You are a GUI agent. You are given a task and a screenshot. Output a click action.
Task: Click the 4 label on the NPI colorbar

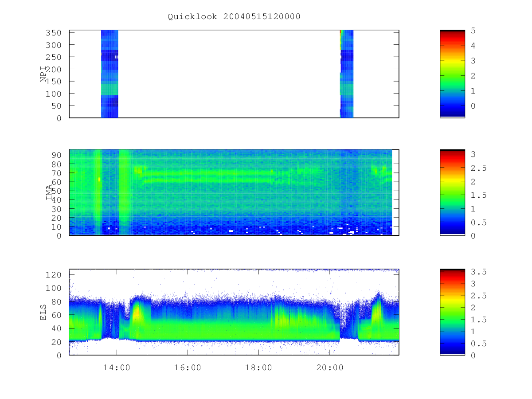pos(473,46)
